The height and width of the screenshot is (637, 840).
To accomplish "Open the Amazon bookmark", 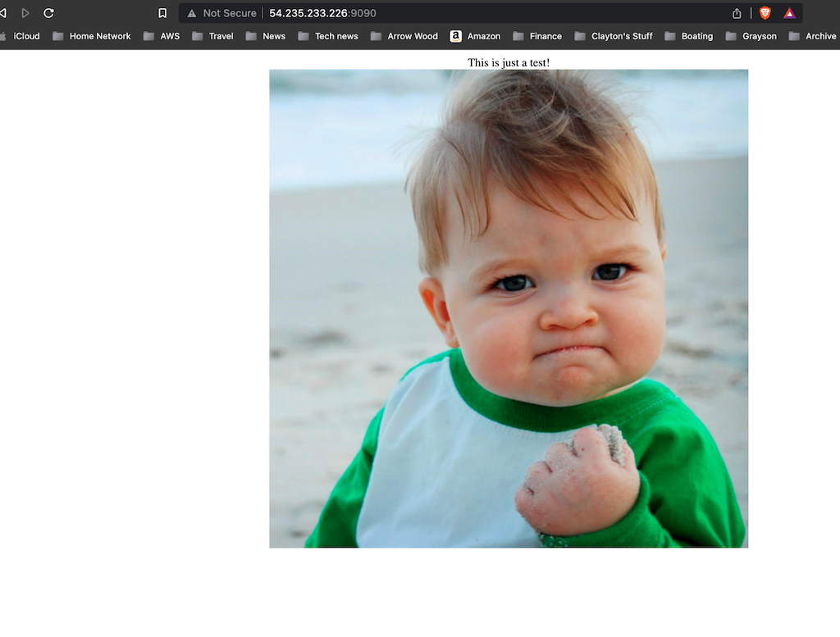I will pyautogui.click(x=475, y=36).
